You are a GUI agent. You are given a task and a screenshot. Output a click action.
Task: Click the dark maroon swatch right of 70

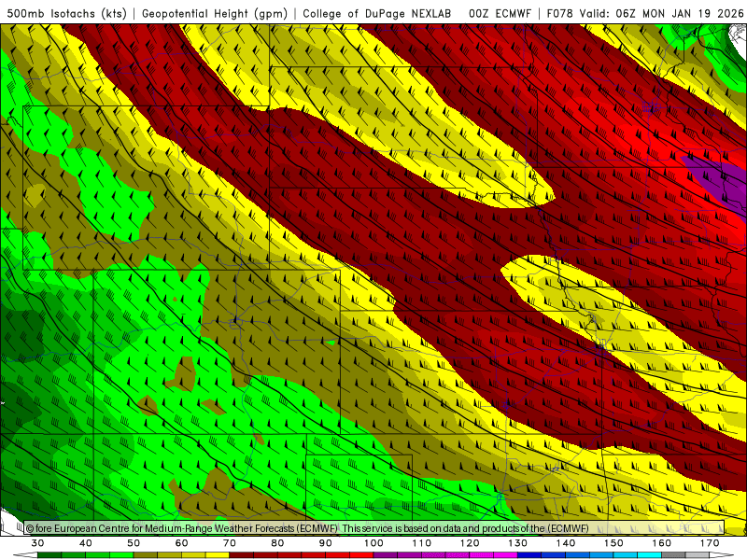242,555
